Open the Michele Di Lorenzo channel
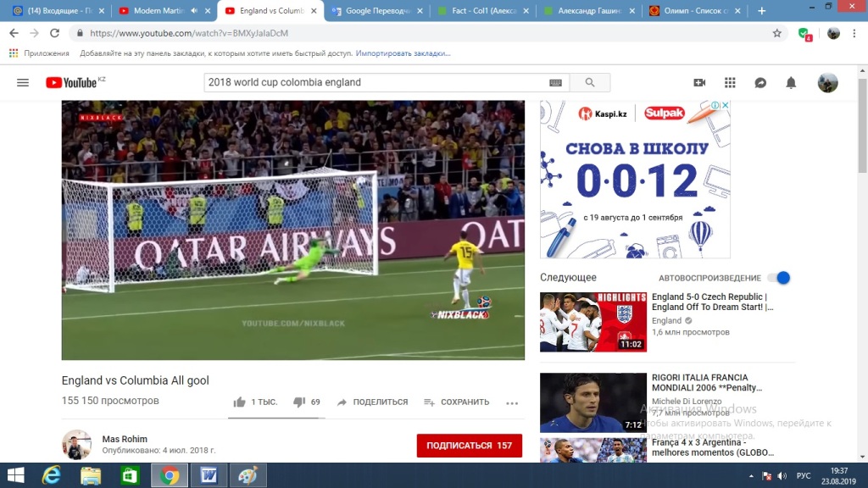Viewport: 868px width, 488px height. click(687, 401)
